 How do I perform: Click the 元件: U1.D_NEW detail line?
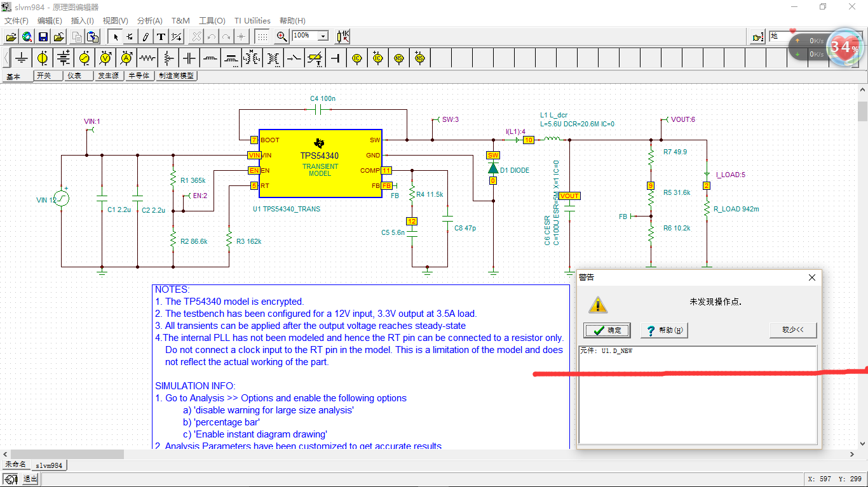(606, 350)
